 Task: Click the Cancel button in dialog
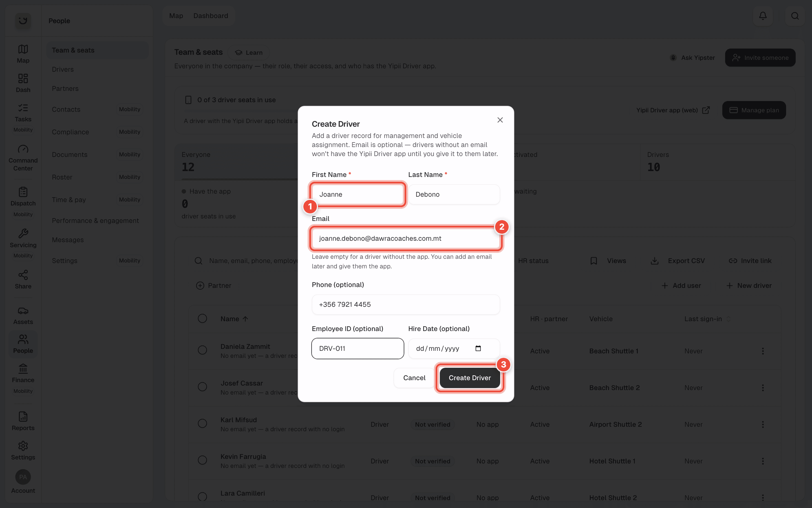414,378
